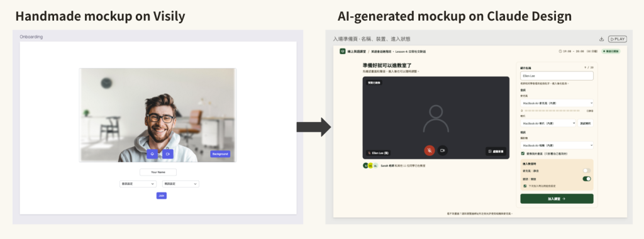Viewport: 644px width, 239px height.
Task: Toggle the remember settings checkbox
Action: click(x=525, y=186)
